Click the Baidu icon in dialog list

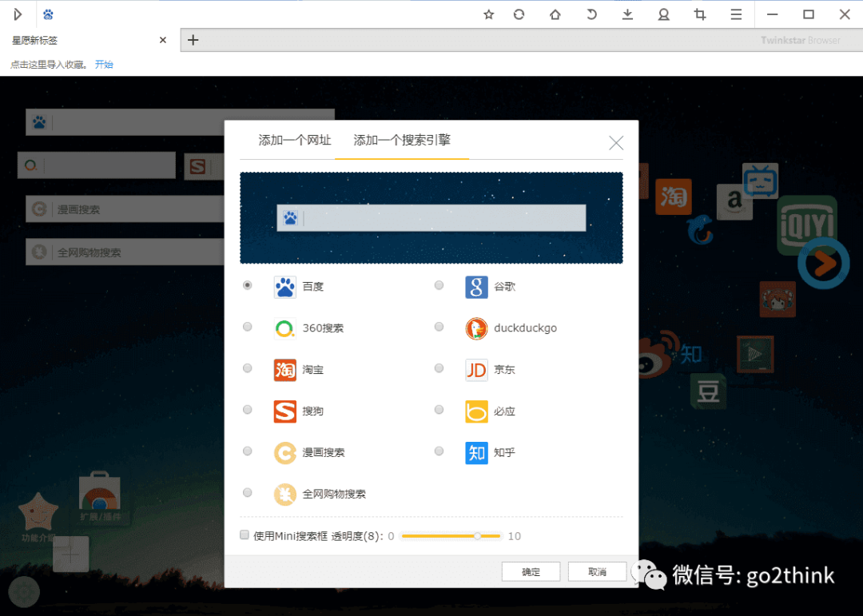(285, 287)
